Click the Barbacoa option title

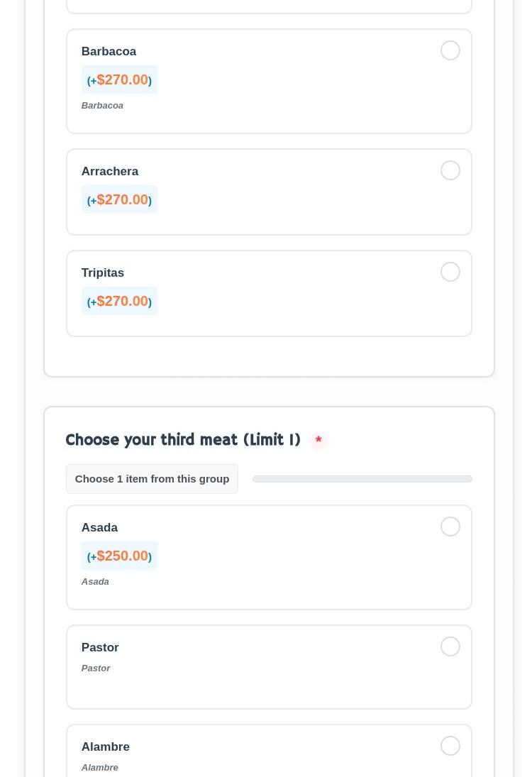[109, 51]
